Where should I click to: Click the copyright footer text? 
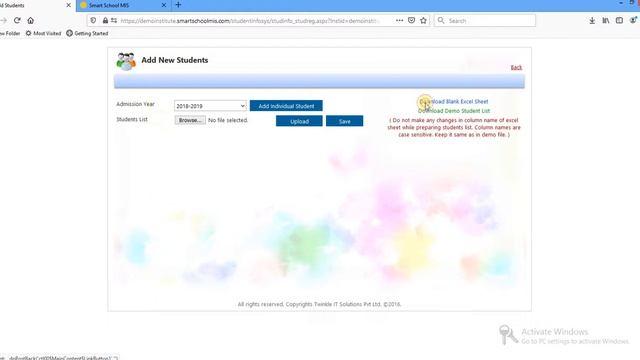[x=319, y=304]
